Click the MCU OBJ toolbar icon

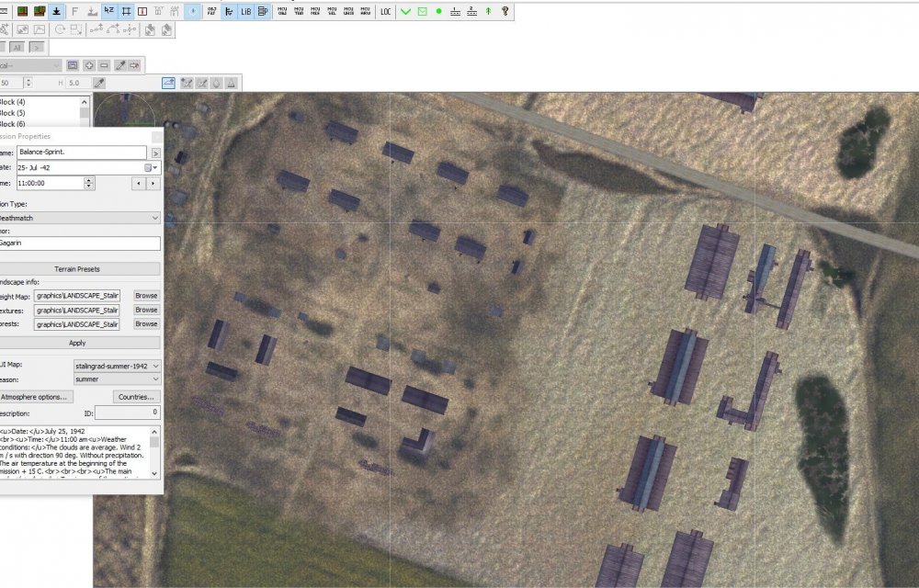click(282, 11)
